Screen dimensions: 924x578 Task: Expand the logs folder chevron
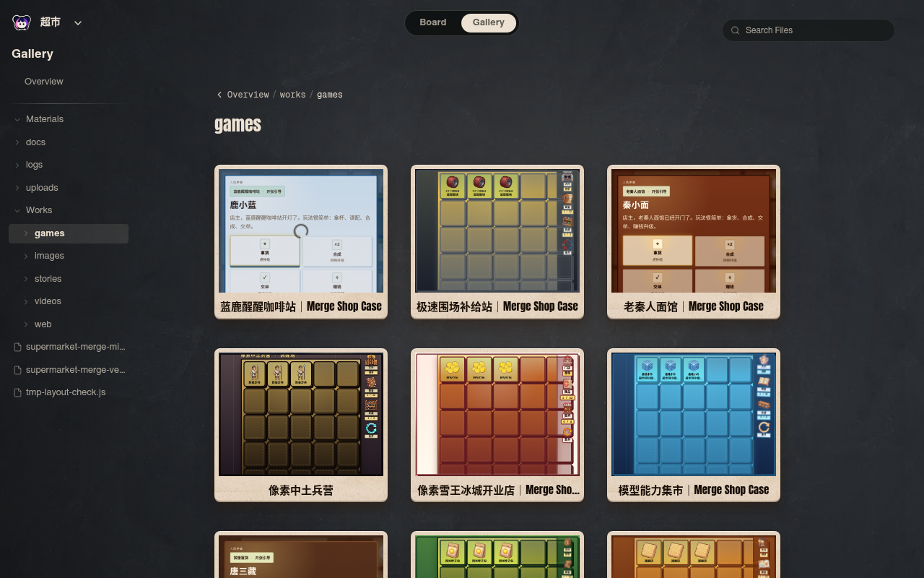pyautogui.click(x=17, y=165)
